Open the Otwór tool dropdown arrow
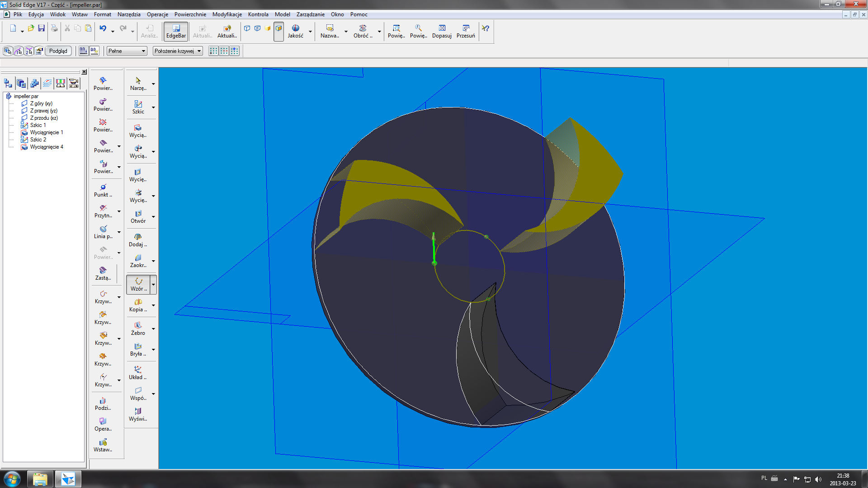Image resolution: width=868 pixels, height=488 pixels. [x=153, y=217]
